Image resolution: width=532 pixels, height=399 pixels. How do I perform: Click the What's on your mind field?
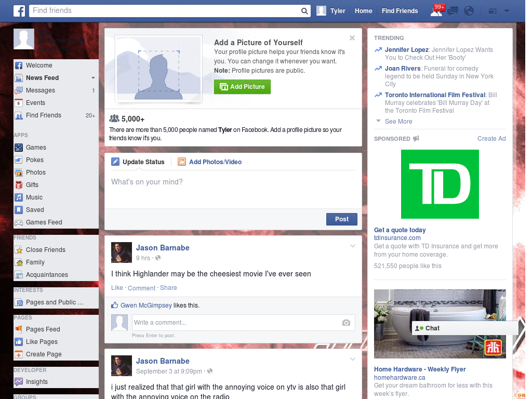pos(233,189)
